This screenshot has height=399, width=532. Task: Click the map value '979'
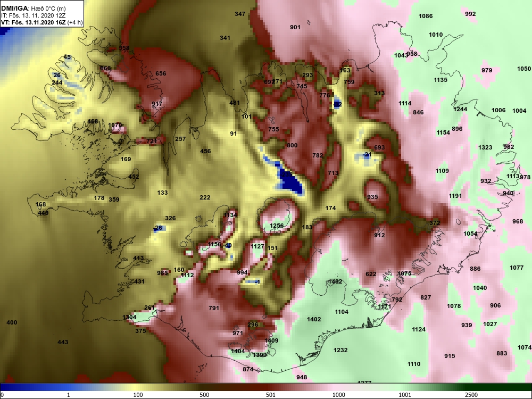tap(487, 70)
